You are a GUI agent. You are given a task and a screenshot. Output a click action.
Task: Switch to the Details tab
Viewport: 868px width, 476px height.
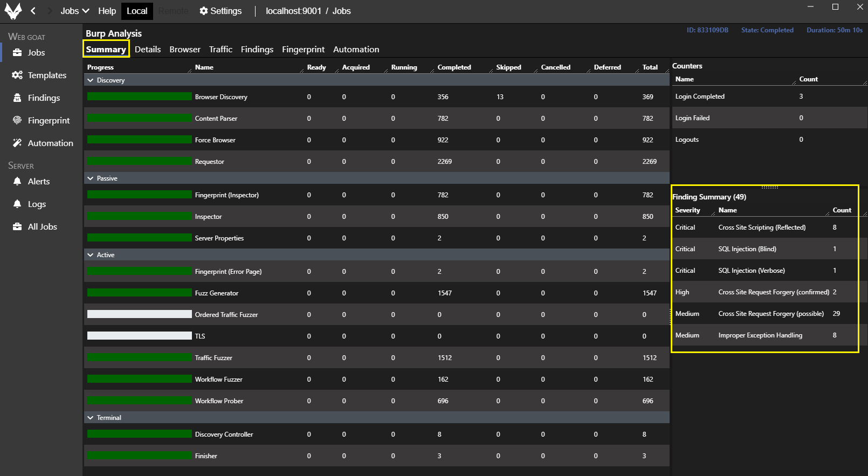[x=148, y=49]
